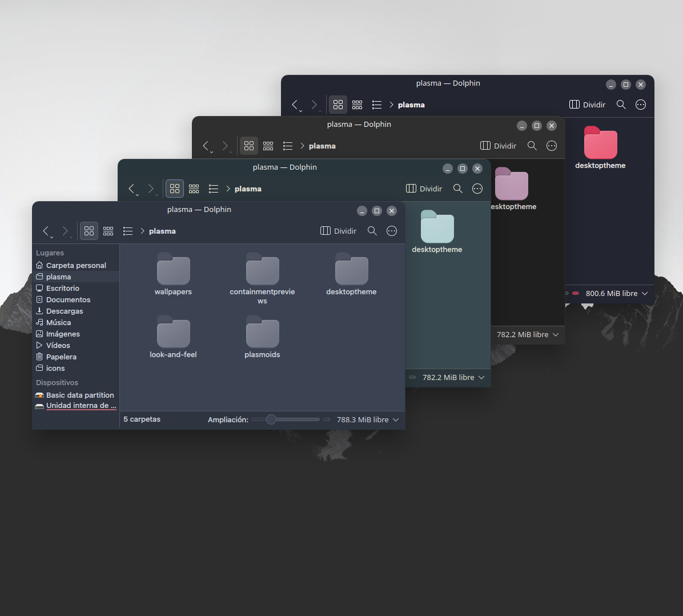Expand breadcrumb chevron before plasma in front window
The image size is (683, 616).
click(x=142, y=231)
